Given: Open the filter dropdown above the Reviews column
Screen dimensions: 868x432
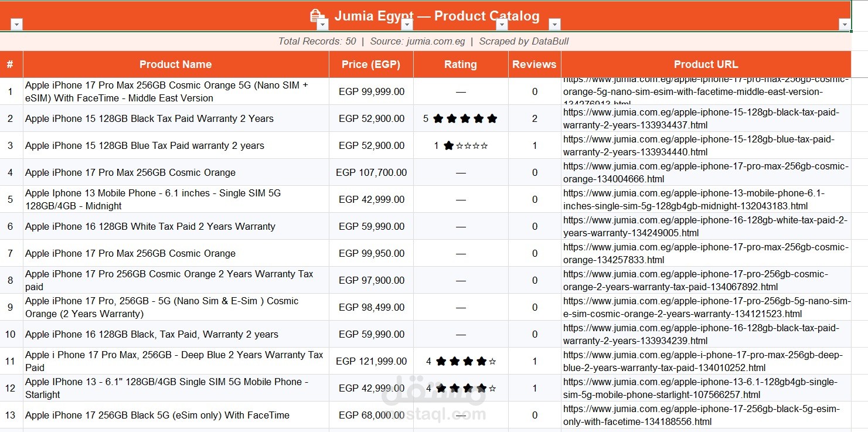Looking at the screenshot, I should pyautogui.click(x=554, y=24).
